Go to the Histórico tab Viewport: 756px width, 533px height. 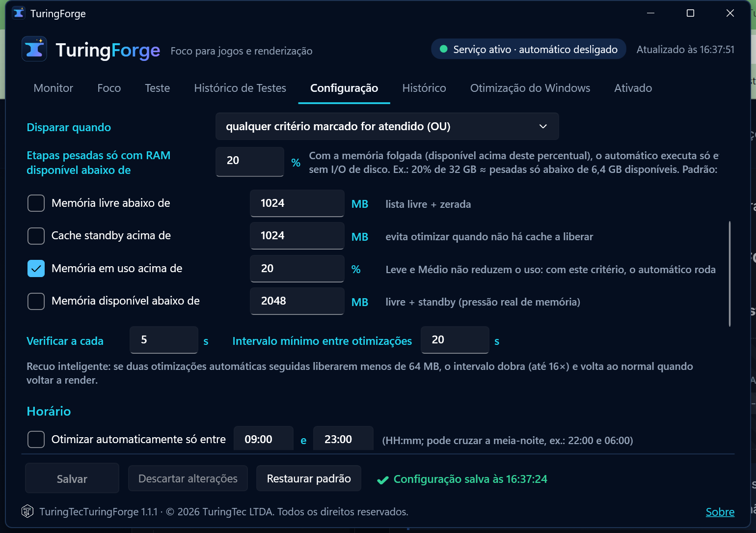coord(424,88)
